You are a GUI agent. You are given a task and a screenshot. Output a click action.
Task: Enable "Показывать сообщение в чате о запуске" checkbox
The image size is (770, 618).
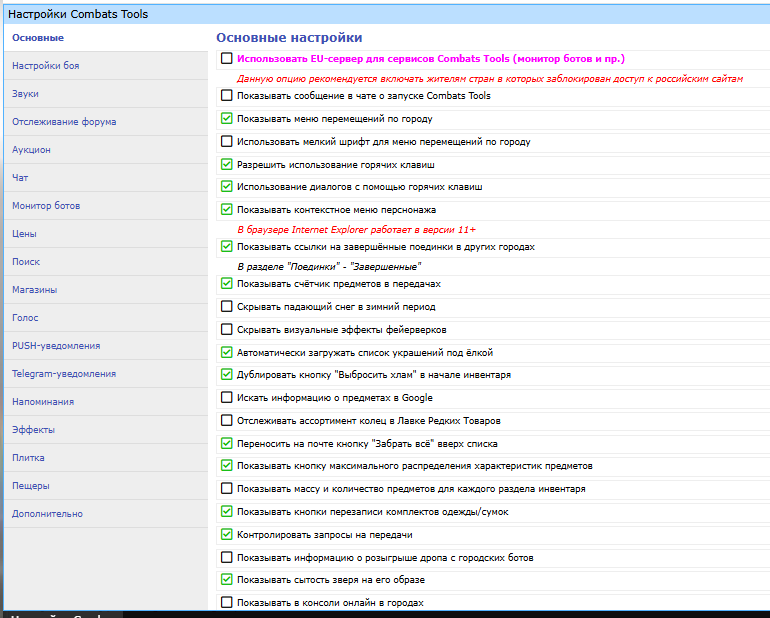coord(226,96)
